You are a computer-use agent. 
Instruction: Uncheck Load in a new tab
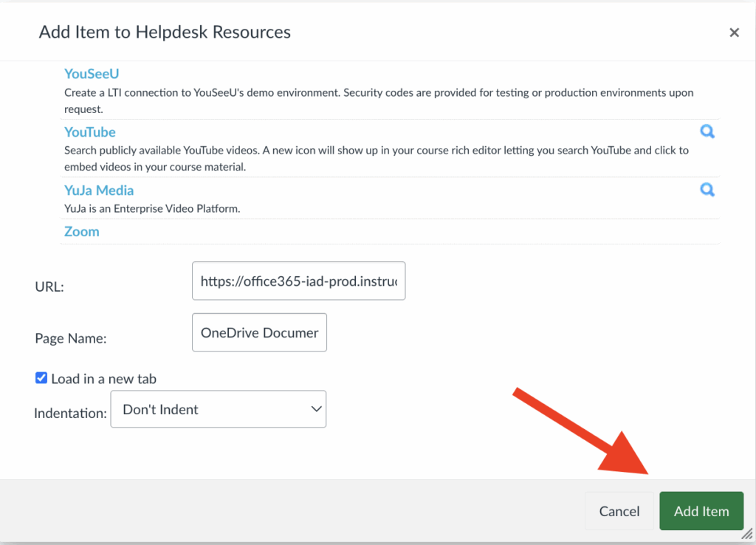point(41,378)
